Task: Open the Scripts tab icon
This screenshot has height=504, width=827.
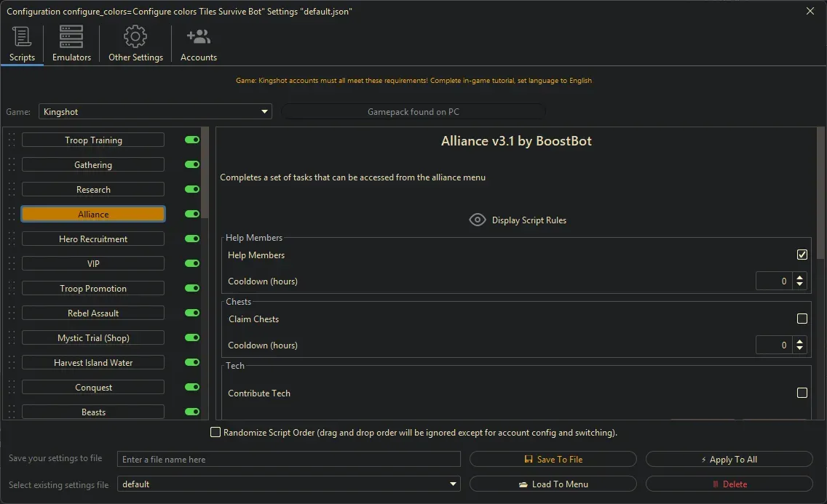Action: coord(22,36)
